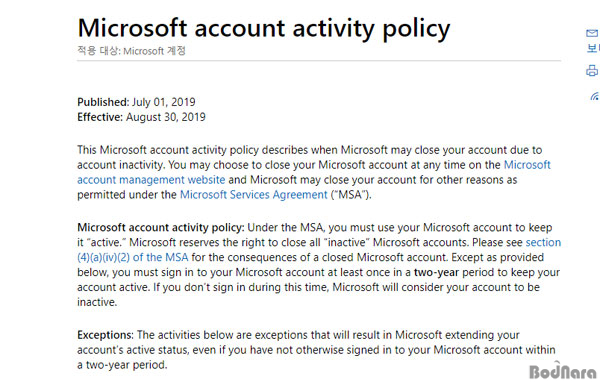600x382 pixels.
Task: Click the Effective date 'August 30, 2019'
Action: click(166, 117)
